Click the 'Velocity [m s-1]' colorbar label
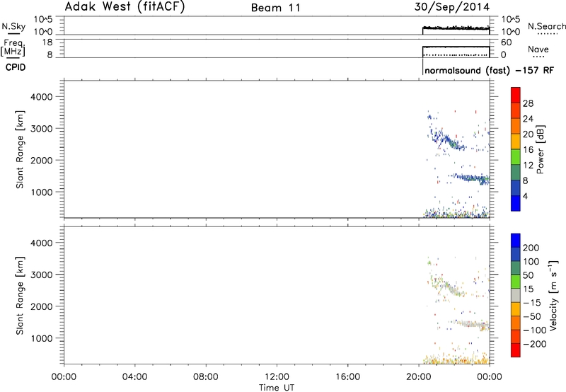The width and height of the screenshot is (566, 392). point(553,295)
